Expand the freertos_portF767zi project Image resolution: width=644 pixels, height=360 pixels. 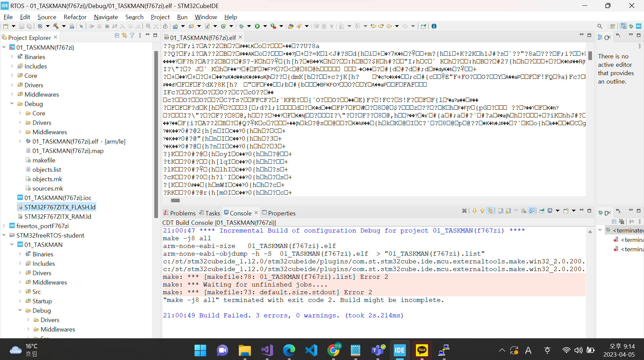[4, 226]
